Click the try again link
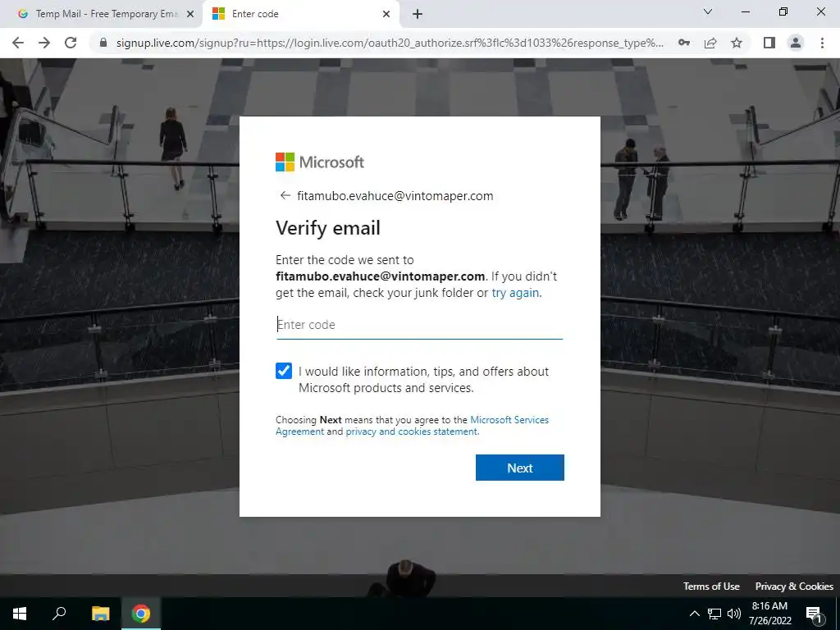 515,293
